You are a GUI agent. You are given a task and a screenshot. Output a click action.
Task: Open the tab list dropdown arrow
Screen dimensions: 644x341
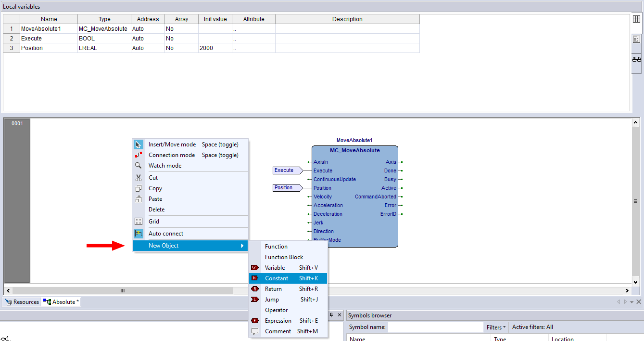[631, 302]
